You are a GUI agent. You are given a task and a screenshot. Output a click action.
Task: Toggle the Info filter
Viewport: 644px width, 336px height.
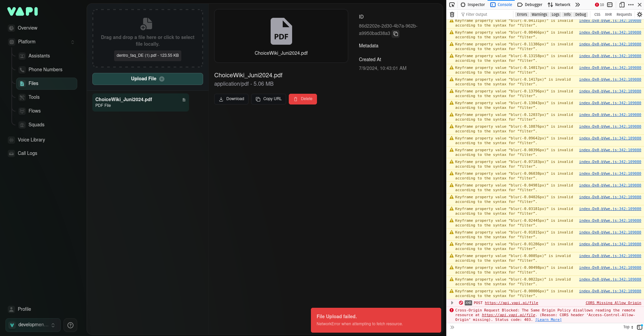[567, 14]
